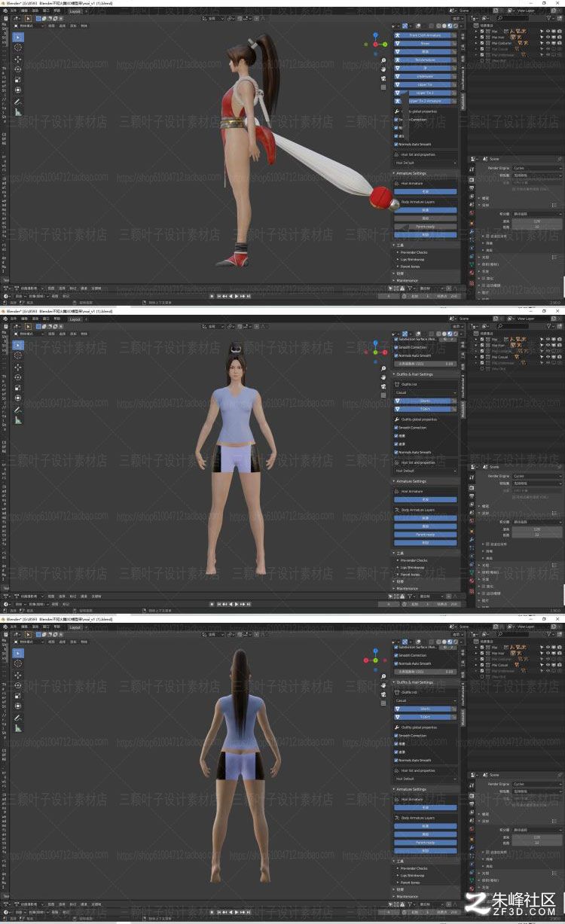Viewport: 565px width, 924px height.
Task: Toggle Normals Auto Smooth in side-view window
Action: [x=396, y=144]
